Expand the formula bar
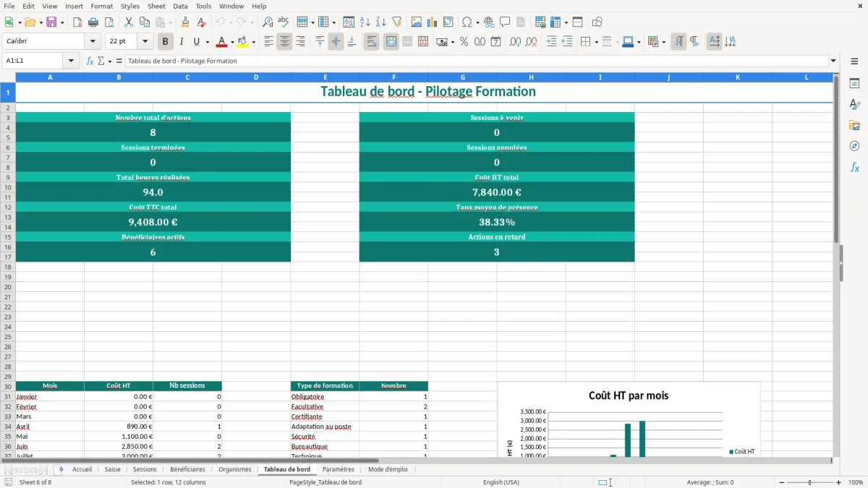This screenshot has width=868, height=488. click(833, 61)
